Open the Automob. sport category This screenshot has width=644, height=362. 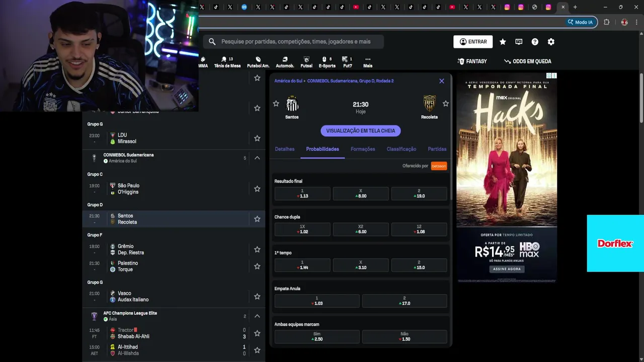pyautogui.click(x=285, y=62)
